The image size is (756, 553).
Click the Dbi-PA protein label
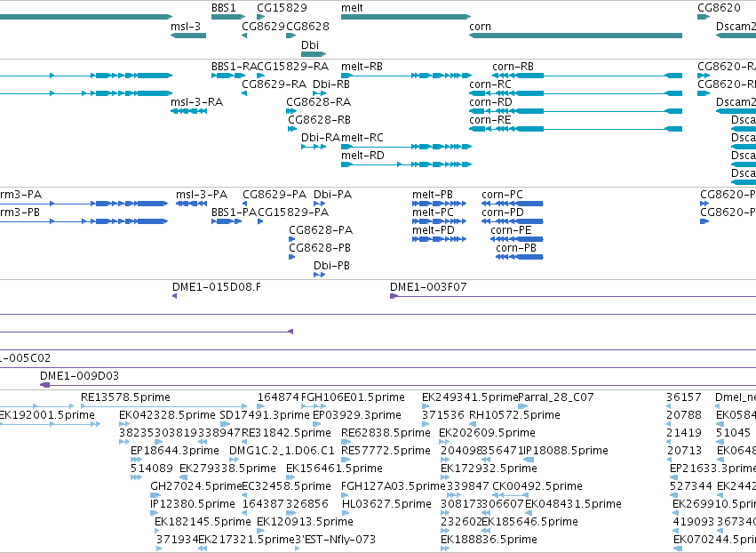332,195
